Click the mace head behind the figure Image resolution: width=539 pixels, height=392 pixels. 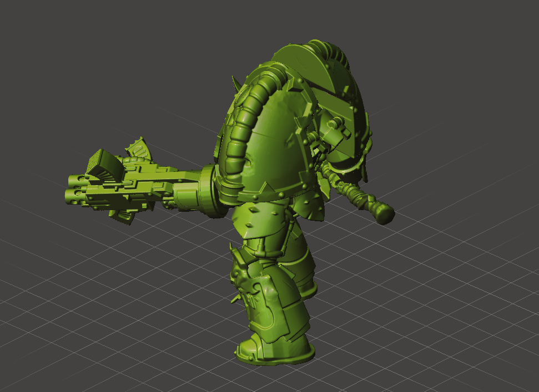pyautogui.click(x=384, y=213)
